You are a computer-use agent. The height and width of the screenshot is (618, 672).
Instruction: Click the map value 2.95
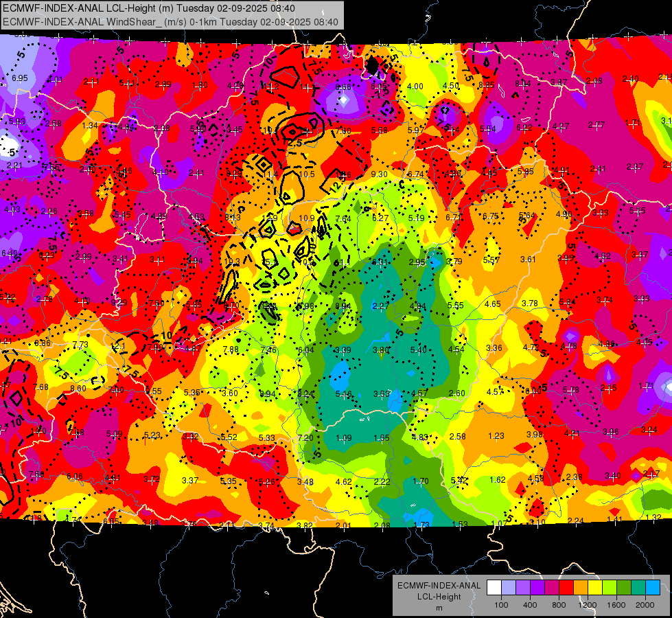pyautogui.click(x=417, y=262)
